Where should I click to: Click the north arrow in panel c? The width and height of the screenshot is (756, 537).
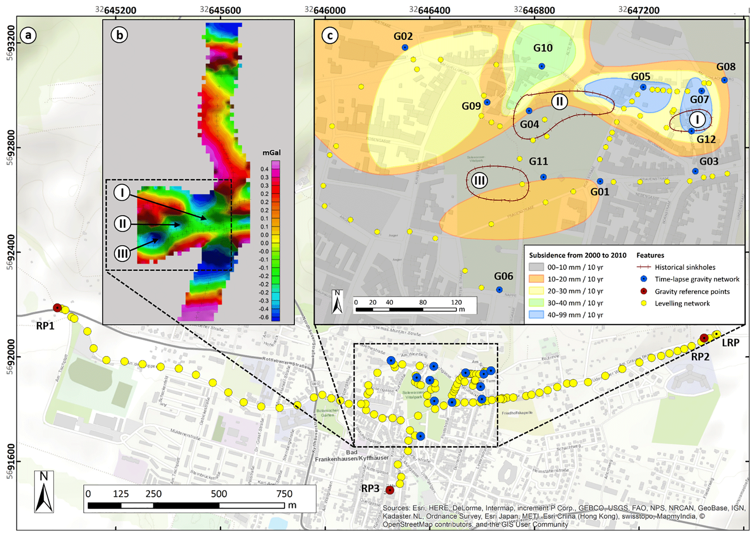coord(337,302)
